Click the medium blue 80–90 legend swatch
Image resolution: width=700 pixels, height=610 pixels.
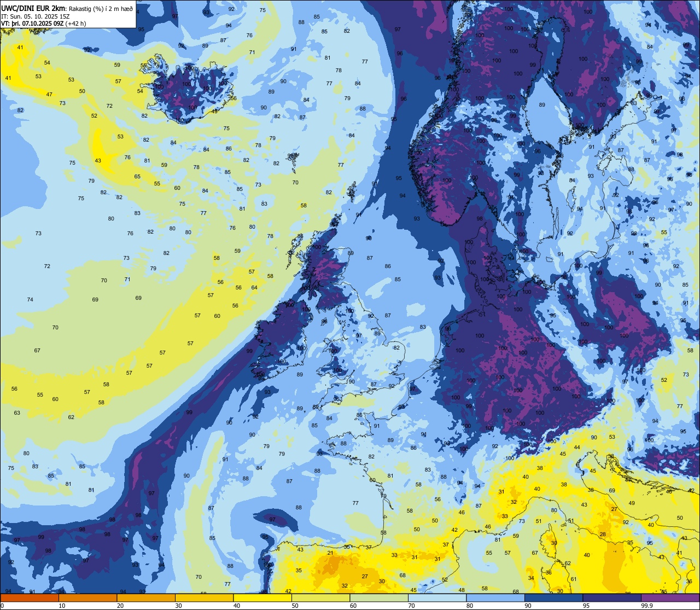tap(495, 597)
